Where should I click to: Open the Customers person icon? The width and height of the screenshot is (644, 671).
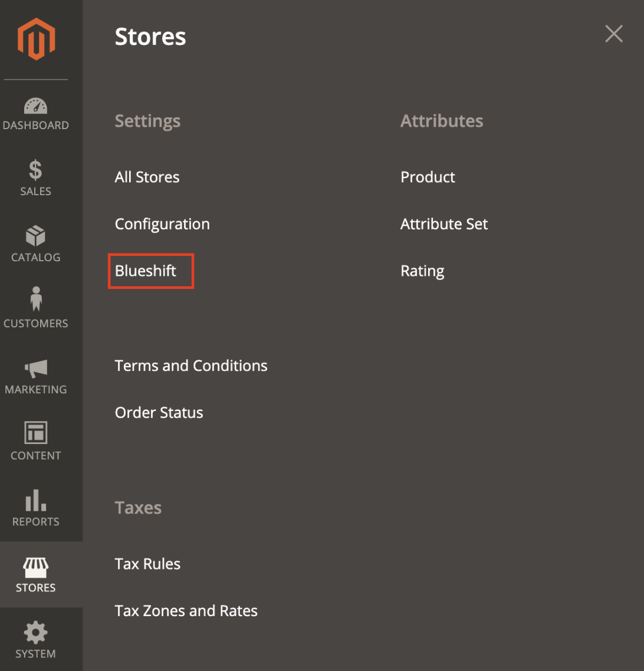(36, 299)
